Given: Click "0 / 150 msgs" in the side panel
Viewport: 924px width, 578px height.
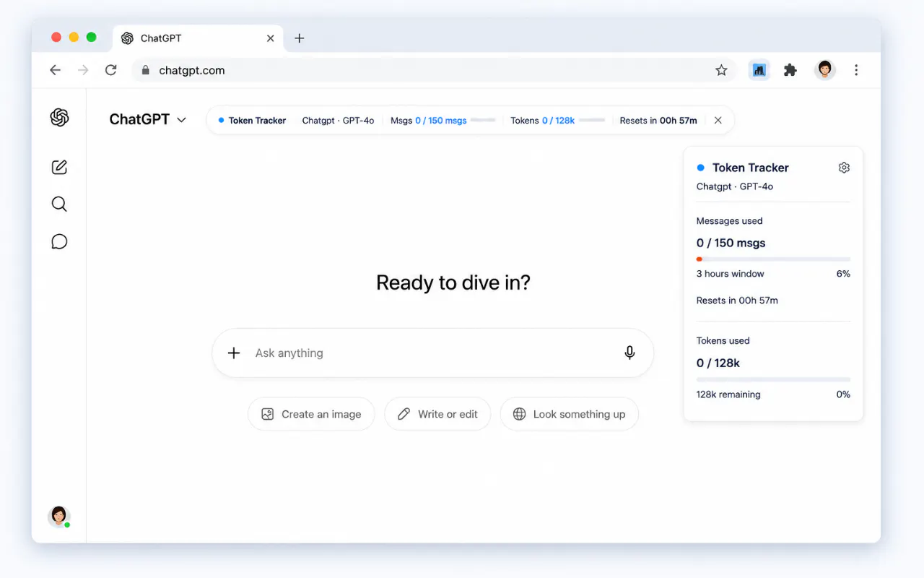Looking at the screenshot, I should coord(731,243).
